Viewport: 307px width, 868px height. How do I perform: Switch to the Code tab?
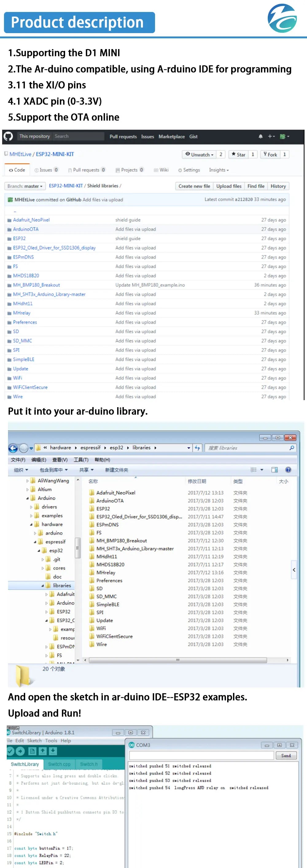tap(17, 170)
